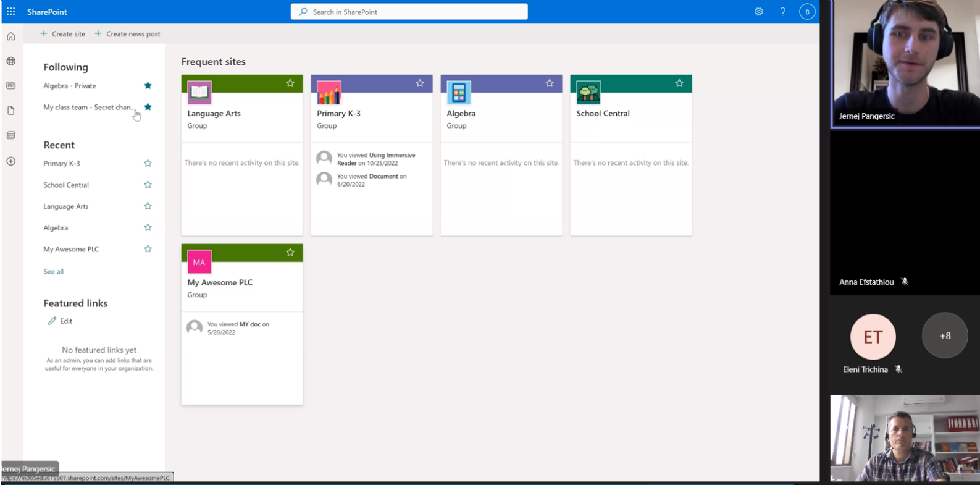The image size is (980, 485).
Task: Click Create news post in command bar
Action: tap(128, 34)
